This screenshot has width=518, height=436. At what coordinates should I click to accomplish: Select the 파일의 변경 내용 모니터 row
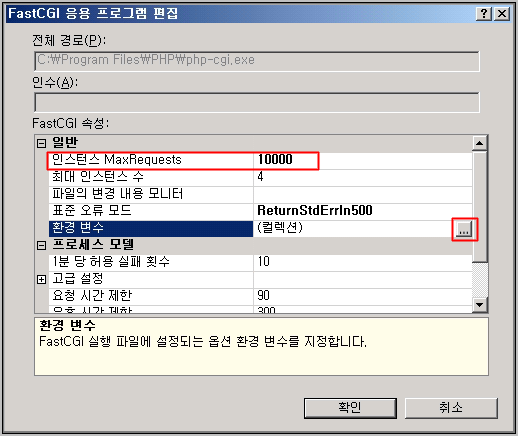coord(260,195)
